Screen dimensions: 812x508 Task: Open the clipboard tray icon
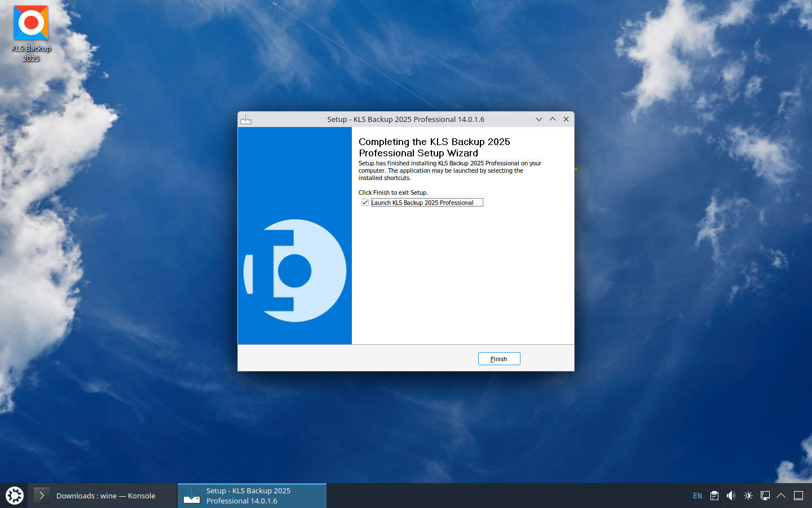coord(714,496)
